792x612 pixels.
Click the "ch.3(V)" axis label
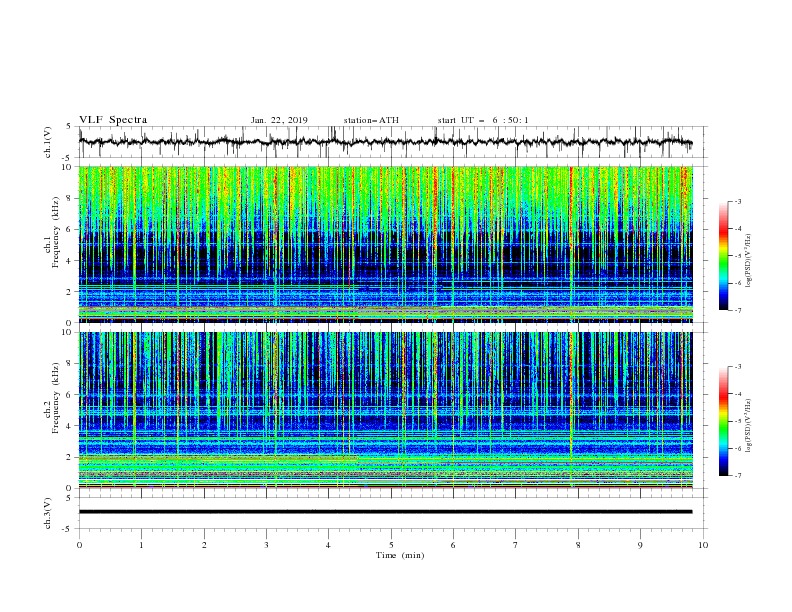point(48,513)
